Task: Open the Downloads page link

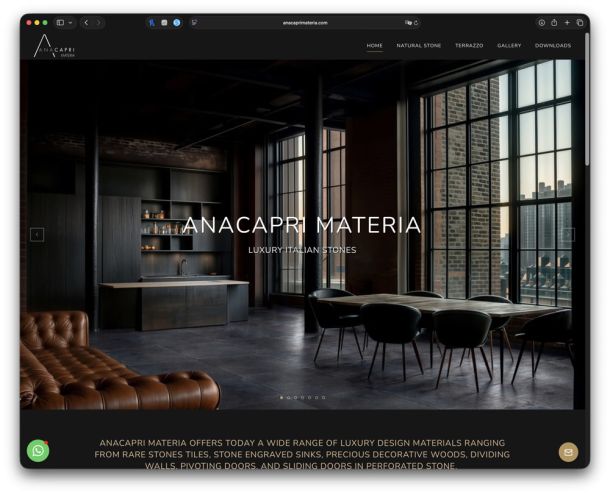Action: point(553,45)
